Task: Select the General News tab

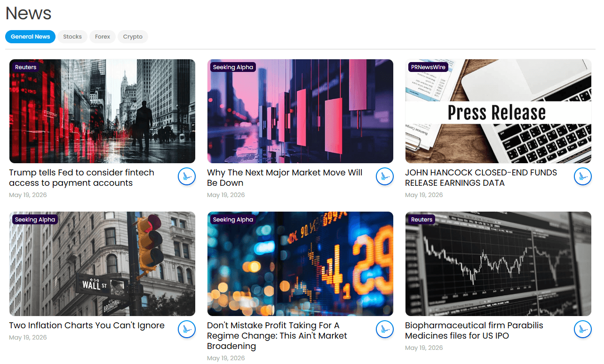Action: coord(31,37)
